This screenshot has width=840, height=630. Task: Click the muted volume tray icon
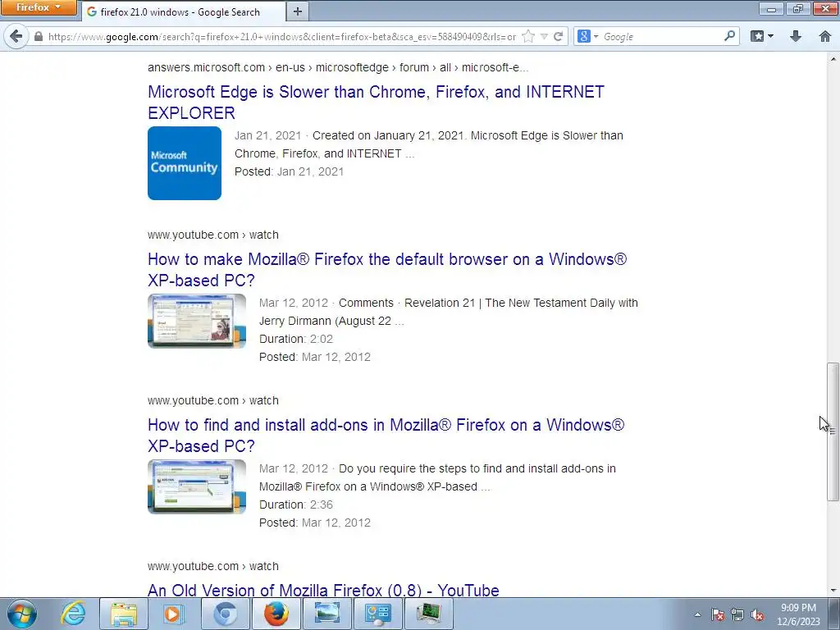click(x=757, y=615)
